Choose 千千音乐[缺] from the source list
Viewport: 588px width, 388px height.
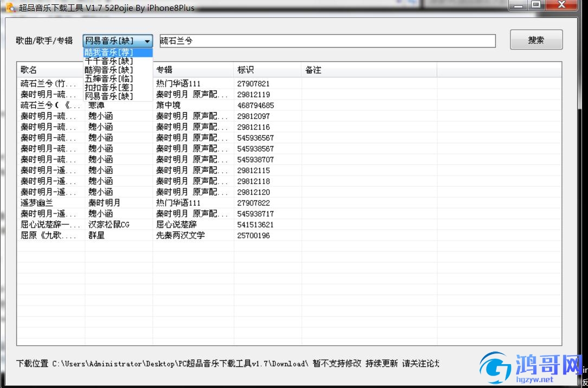click(118, 61)
